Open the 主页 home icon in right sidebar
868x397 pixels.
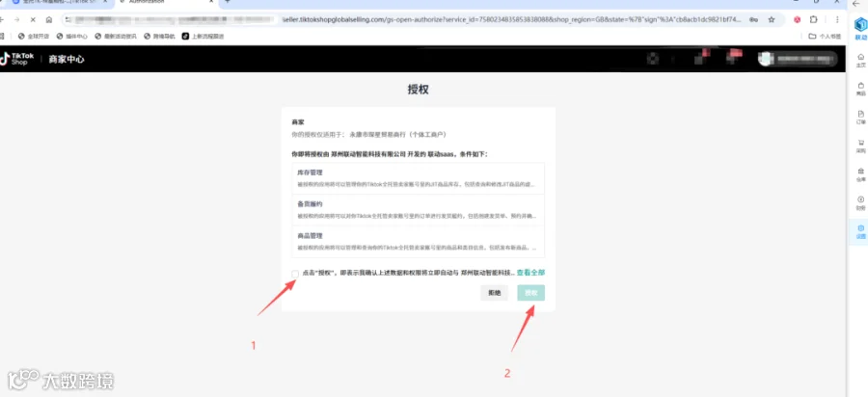(860, 60)
